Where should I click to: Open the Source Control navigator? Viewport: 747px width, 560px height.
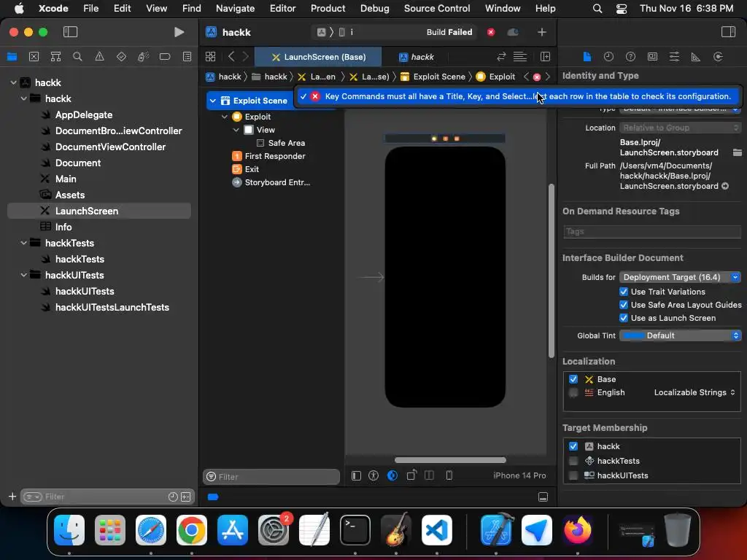coord(34,57)
